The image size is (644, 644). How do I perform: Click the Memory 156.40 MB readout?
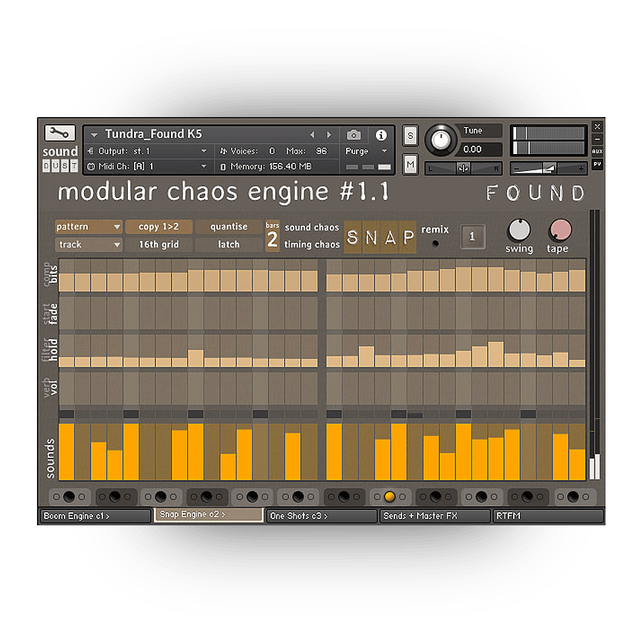(x=271, y=166)
